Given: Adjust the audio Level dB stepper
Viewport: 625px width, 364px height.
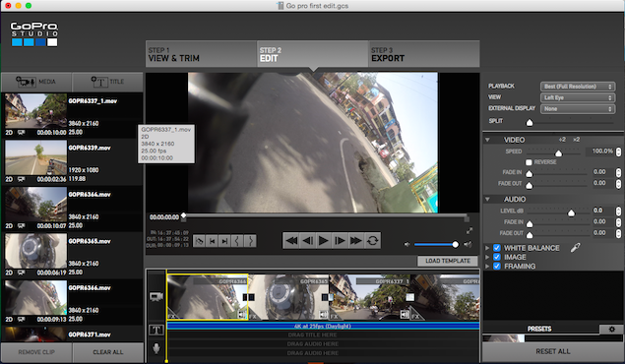Looking at the screenshot, I should point(619,211).
